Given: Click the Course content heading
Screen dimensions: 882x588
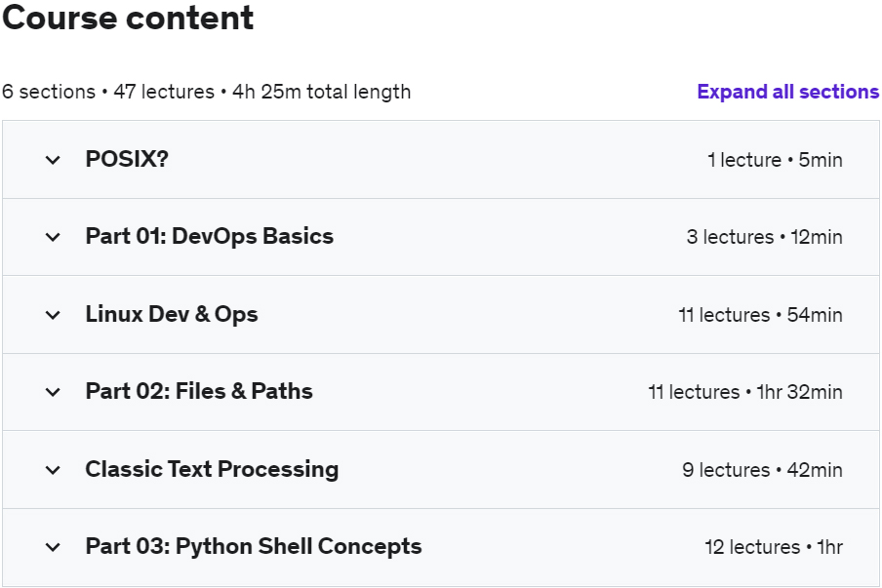Looking at the screenshot, I should [x=128, y=19].
